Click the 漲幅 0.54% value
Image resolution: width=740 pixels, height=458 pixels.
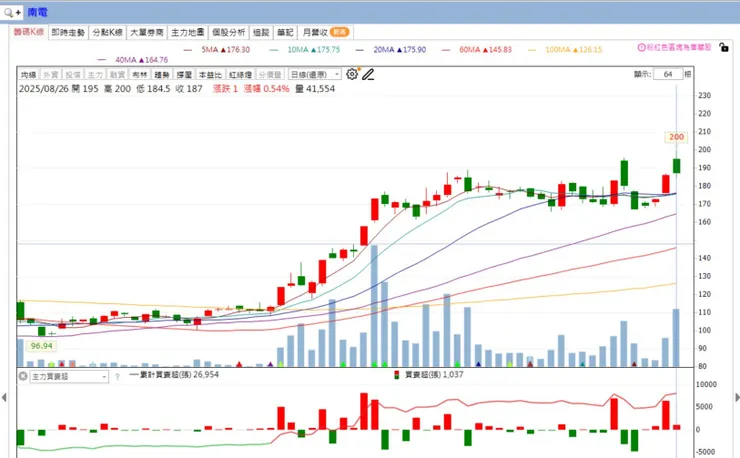pos(267,89)
